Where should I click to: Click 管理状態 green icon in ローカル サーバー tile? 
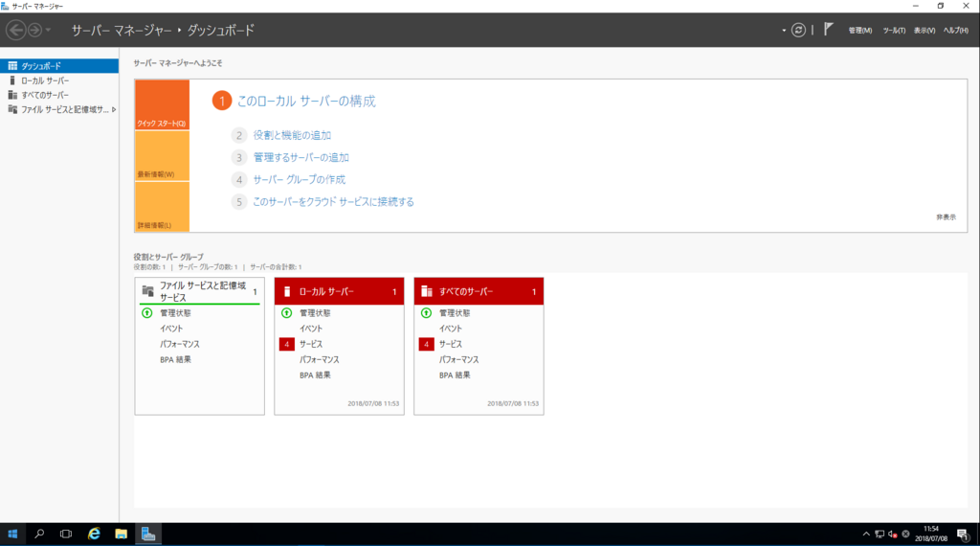[287, 312]
